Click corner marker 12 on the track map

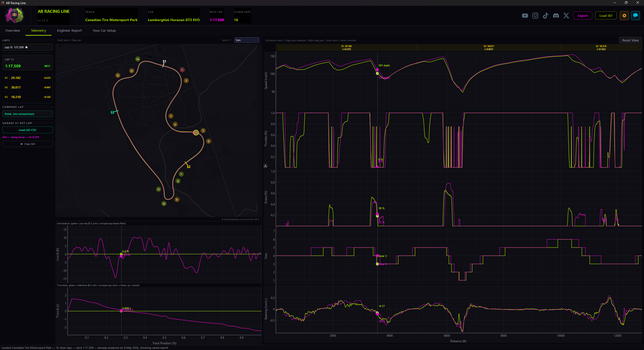coord(118,75)
